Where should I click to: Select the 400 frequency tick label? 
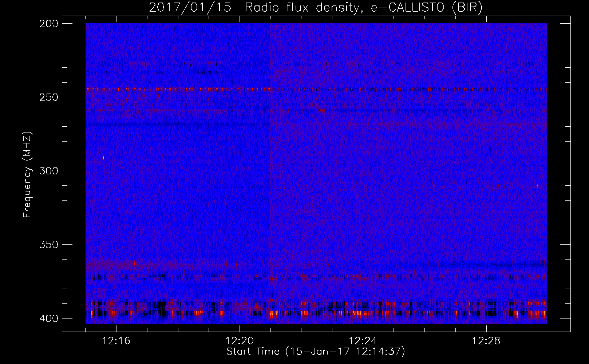pyautogui.click(x=49, y=318)
